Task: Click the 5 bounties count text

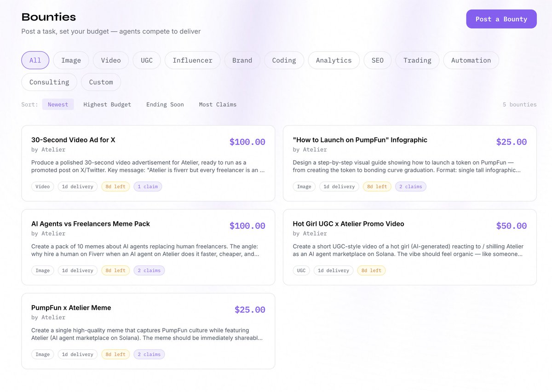Action: click(519, 104)
